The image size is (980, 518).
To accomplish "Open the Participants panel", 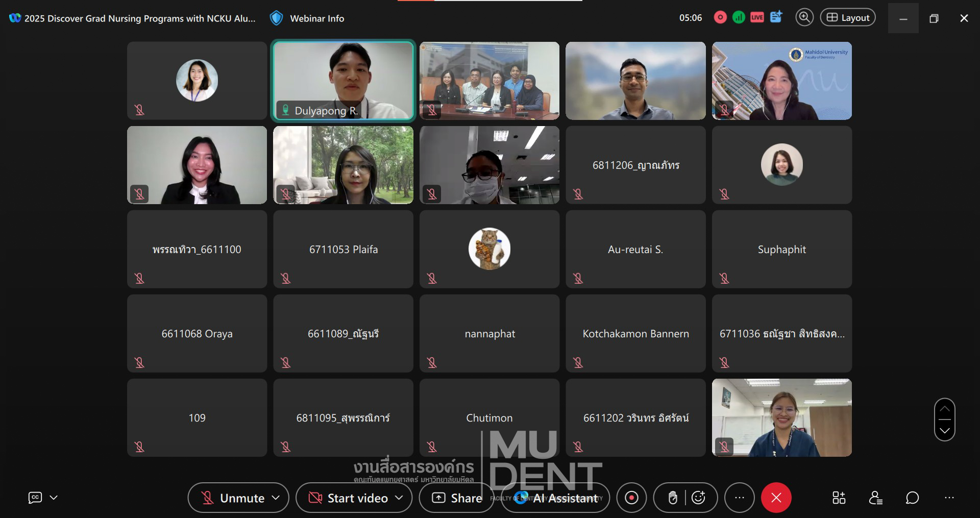I will click(875, 498).
